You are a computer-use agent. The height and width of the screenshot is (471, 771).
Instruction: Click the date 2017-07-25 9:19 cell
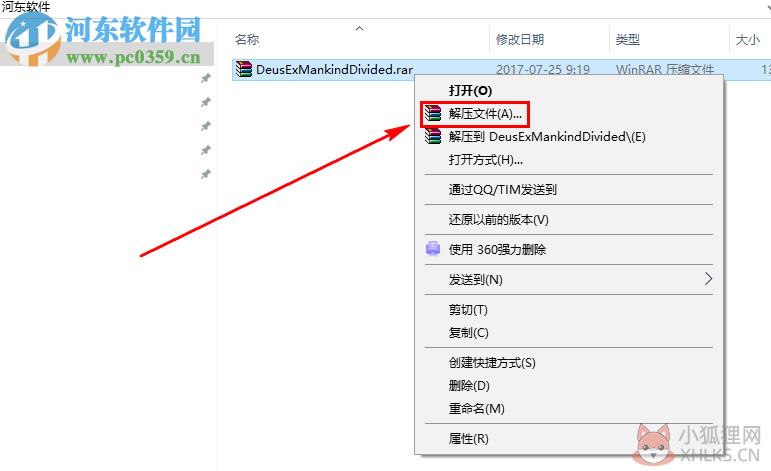[x=542, y=69]
